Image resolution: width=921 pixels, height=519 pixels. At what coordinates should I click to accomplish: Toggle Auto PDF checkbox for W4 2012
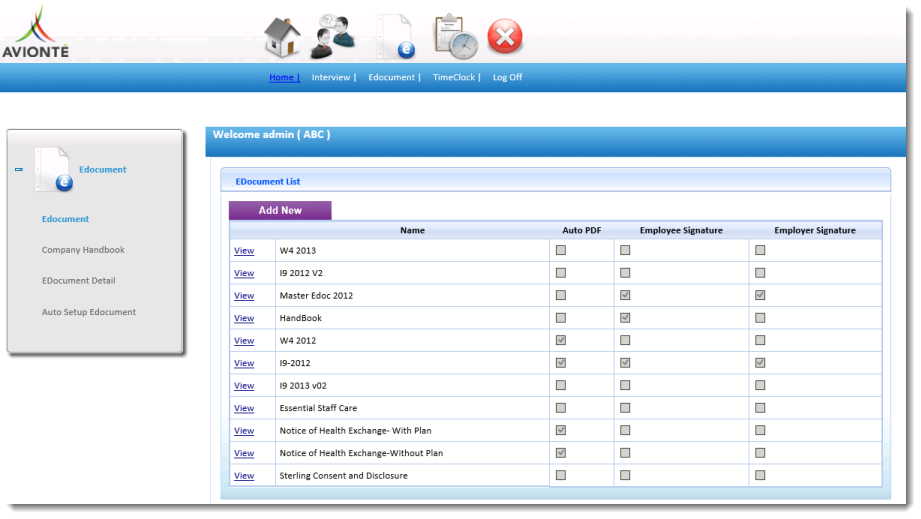561,340
